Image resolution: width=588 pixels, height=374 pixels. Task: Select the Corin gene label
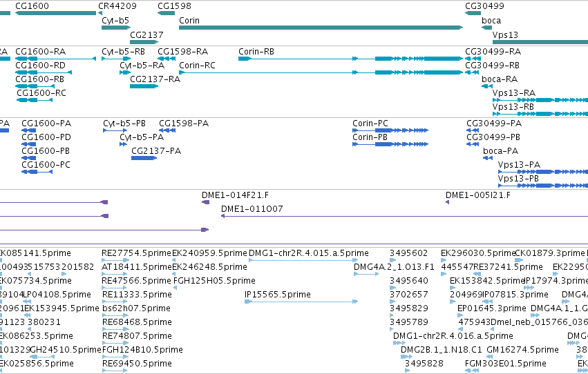point(189,20)
